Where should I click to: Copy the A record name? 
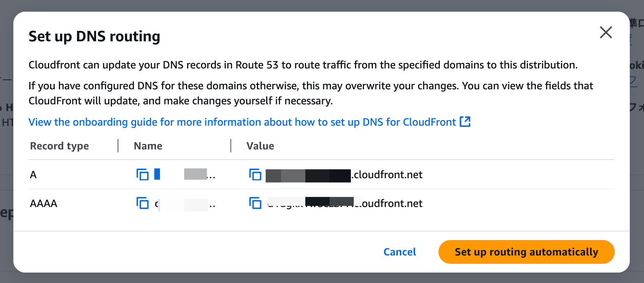[142, 174]
